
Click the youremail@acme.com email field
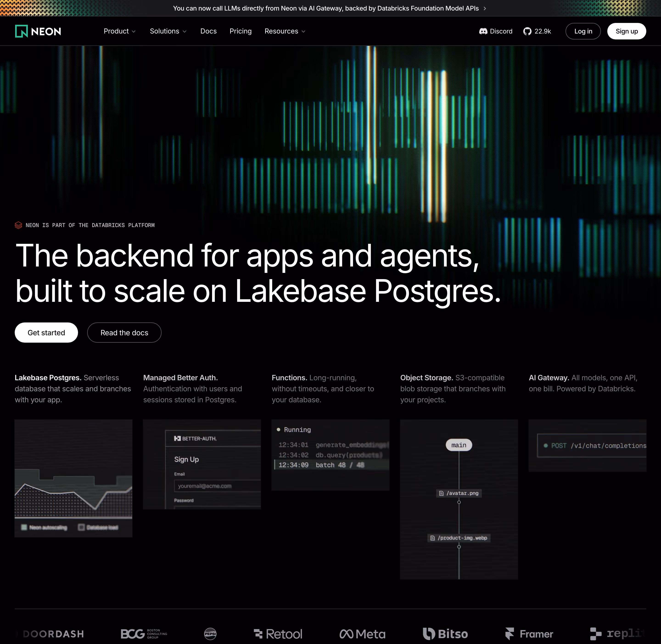point(217,486)
